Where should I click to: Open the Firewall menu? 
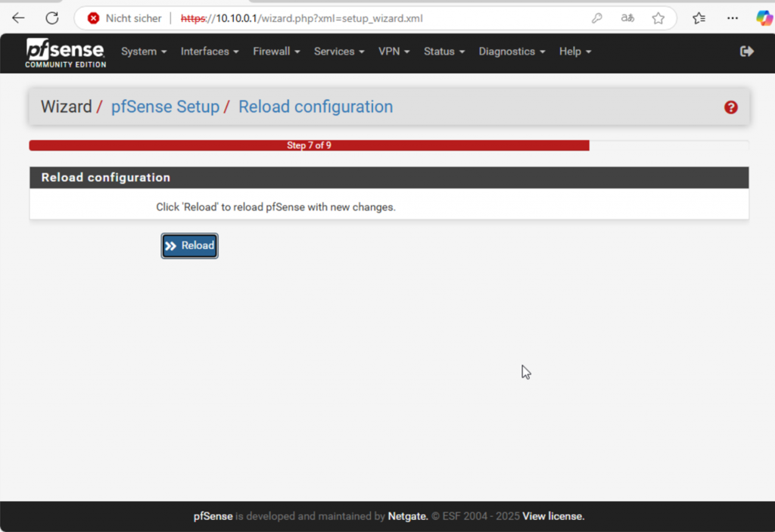point(276,51)
